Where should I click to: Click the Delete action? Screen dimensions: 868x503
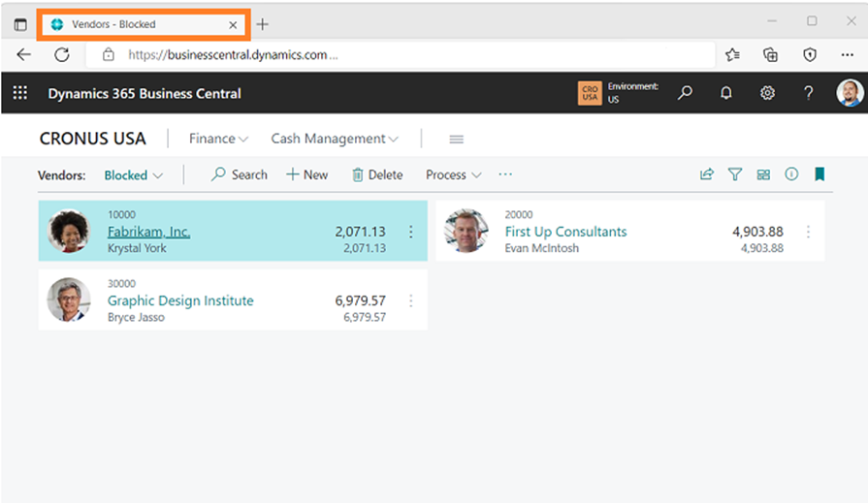[377, 174]
